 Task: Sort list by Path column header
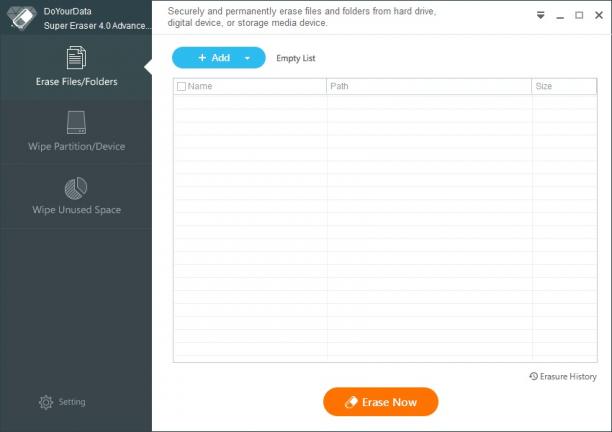429,86
